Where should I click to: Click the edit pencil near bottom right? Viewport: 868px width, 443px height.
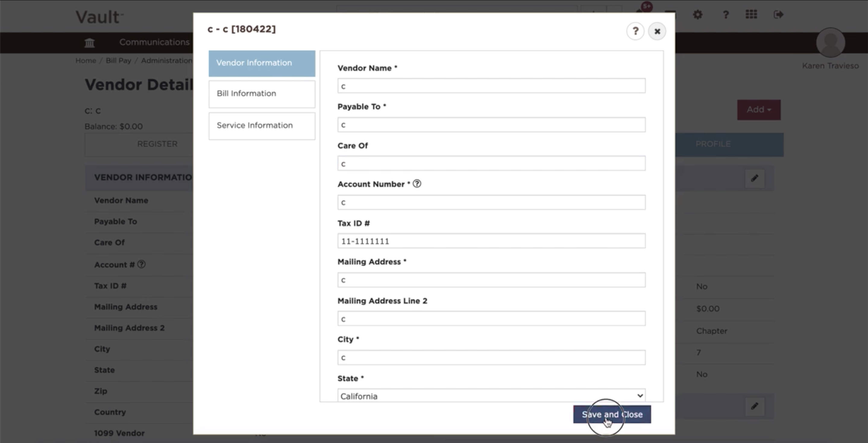coord(754,406)
